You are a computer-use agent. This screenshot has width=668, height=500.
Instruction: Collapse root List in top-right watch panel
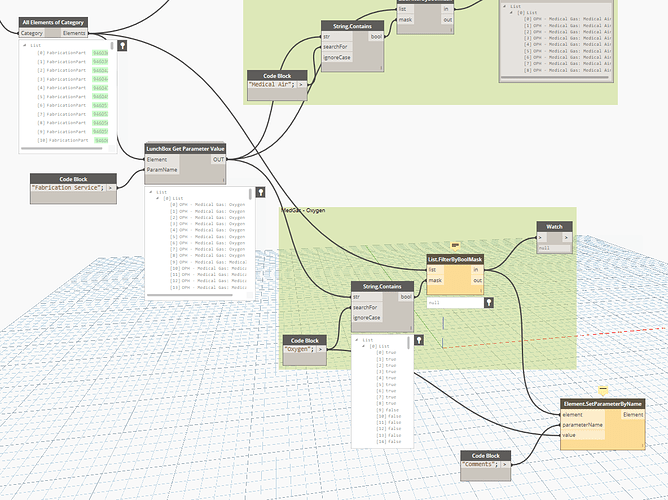coord(504,6)
